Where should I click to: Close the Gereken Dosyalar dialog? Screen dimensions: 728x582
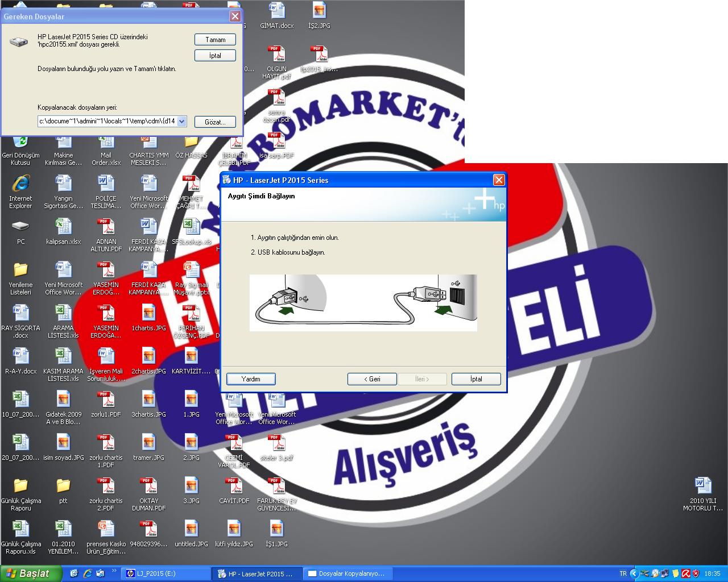(235, 16)
